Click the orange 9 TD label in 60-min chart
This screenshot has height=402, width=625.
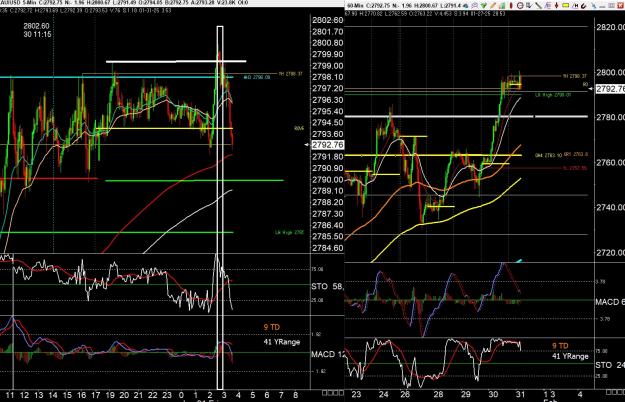tap(560, 346)
